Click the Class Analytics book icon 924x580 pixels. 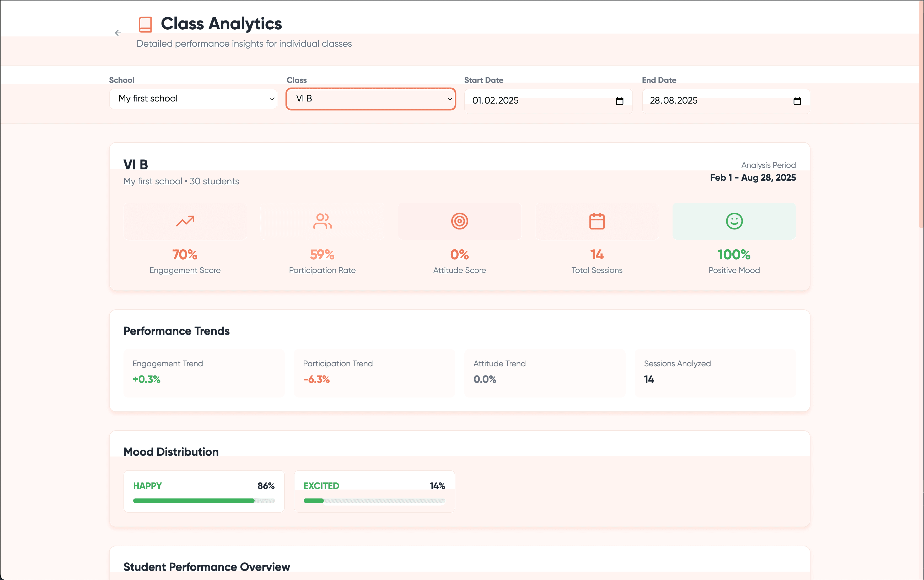click(145, 24)
